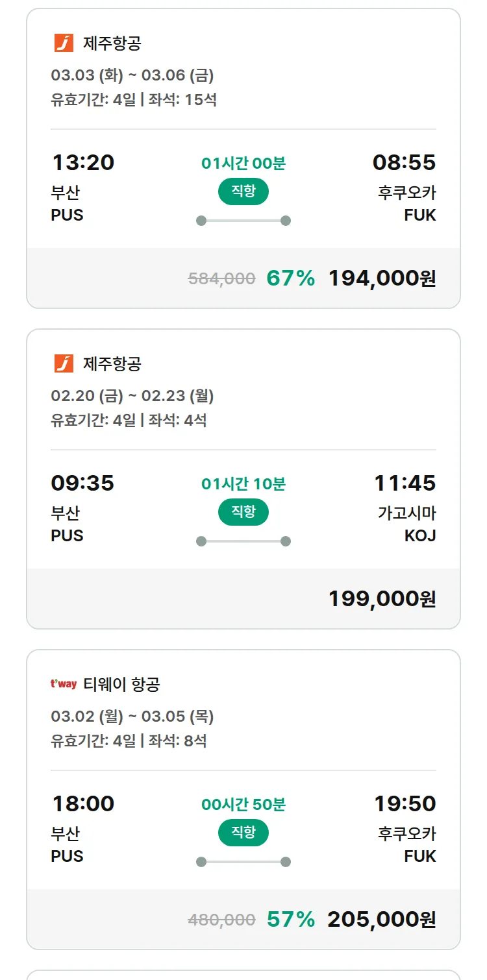
Task: Click the 67% discount label
Action: tap(291, 278)
